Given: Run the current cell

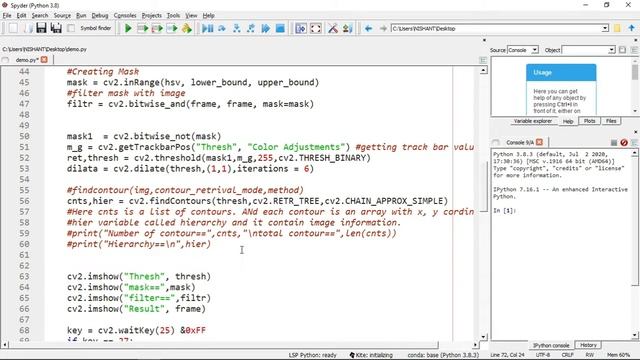Looking at the screenshot, I should (143, 28).
